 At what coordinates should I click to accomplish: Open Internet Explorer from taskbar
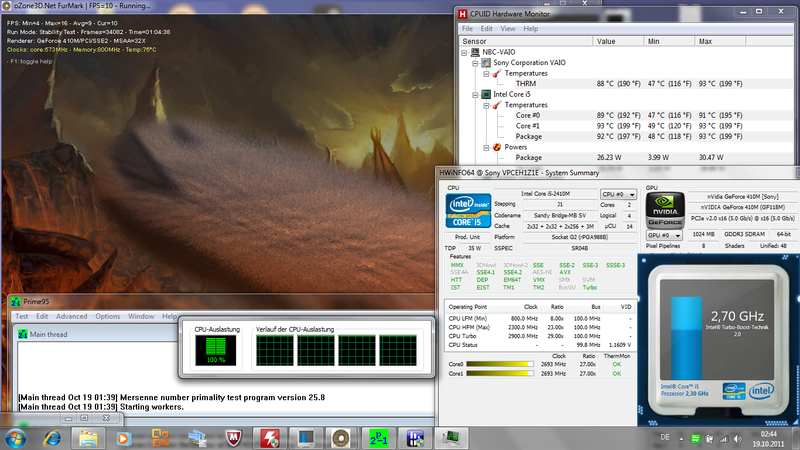(x=52, y=437)
